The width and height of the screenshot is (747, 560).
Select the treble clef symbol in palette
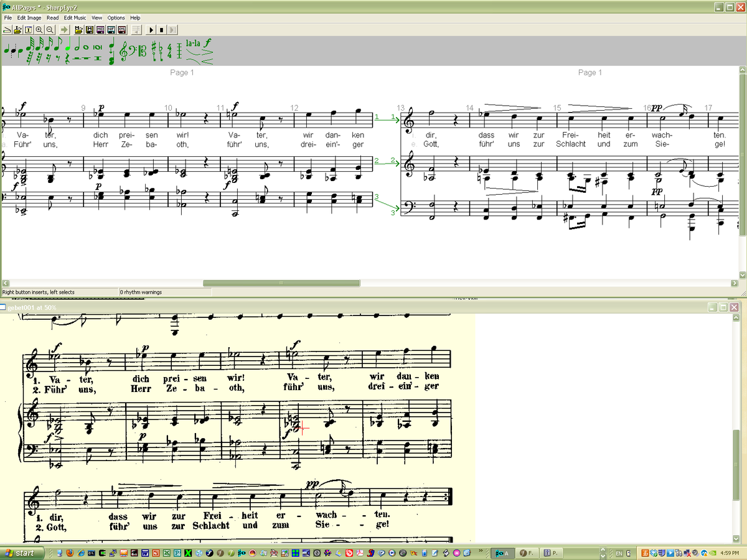(123, 51)
